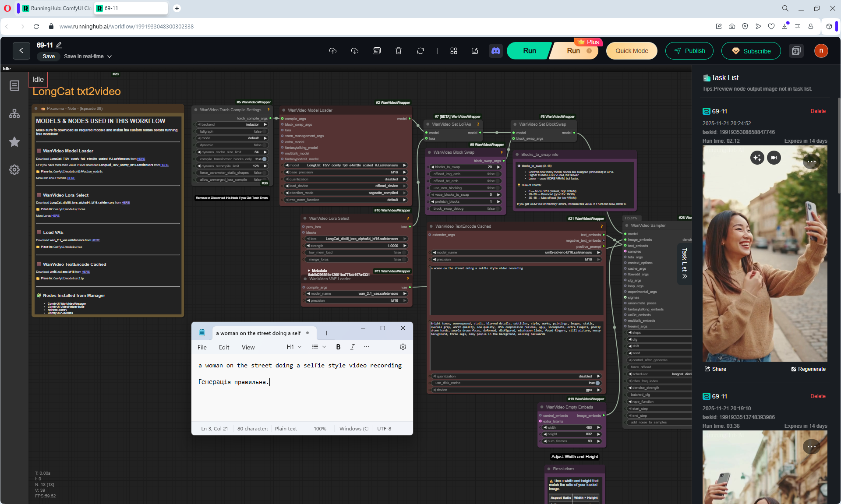Click the download workflow cloud icon
This screenshot has height=504, width=841.
[x=355, y=51]
